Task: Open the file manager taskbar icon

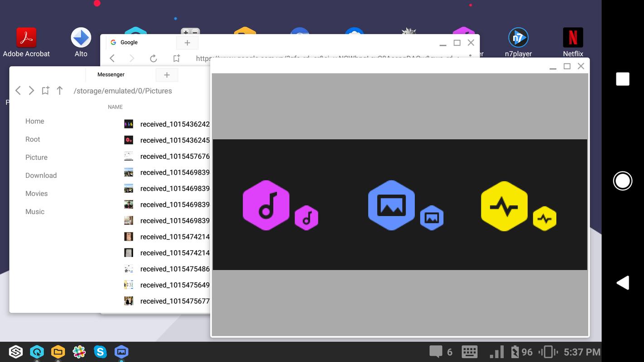Action: [x=58, y=352]
